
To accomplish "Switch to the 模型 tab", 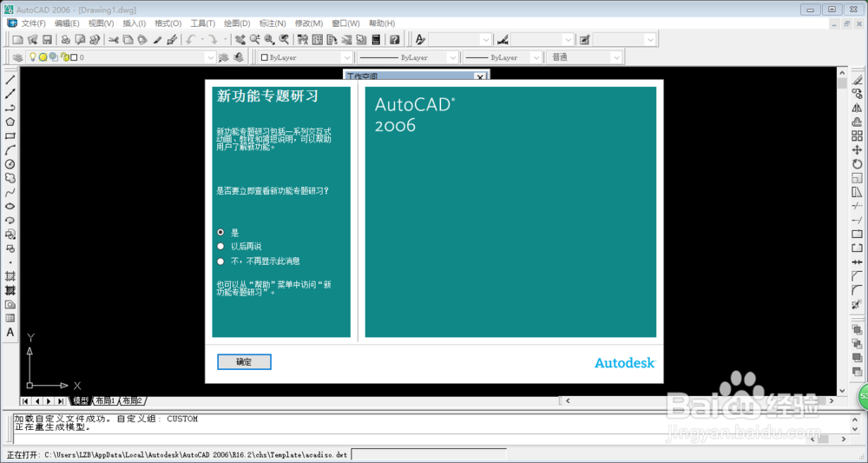I will coord(81,400).
